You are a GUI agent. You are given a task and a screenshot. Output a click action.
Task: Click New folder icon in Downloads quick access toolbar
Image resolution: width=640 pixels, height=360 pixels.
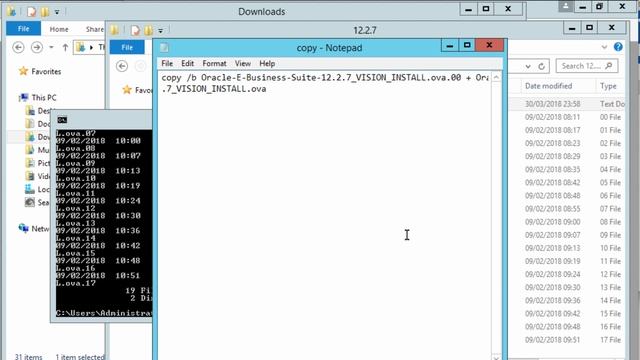pyautogui.click(x=44, y=12)
